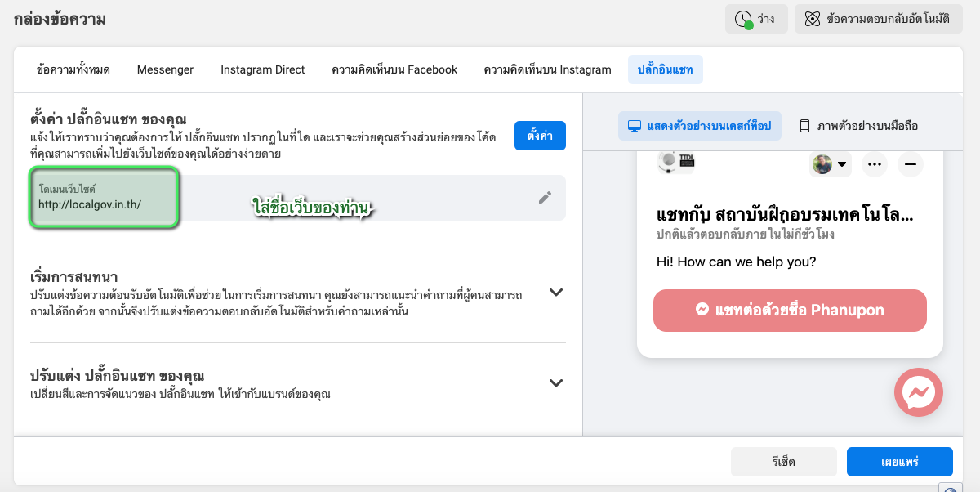This screenshot has width=980, height=492.
Task: Minimize the chat preview with the dash icon
Action: 910,164
